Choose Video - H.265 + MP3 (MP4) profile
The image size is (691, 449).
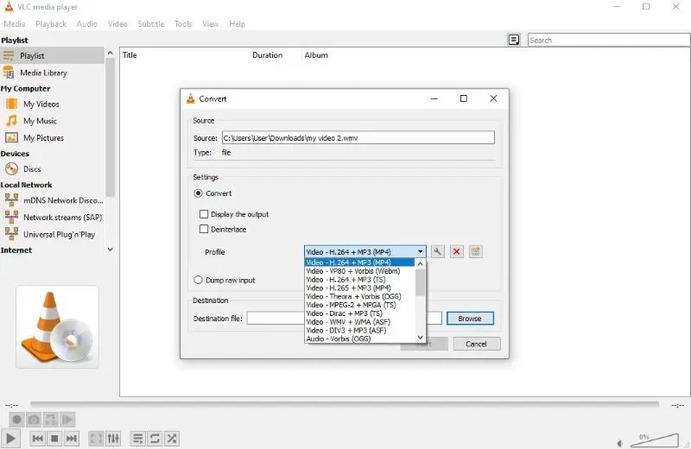359,288
